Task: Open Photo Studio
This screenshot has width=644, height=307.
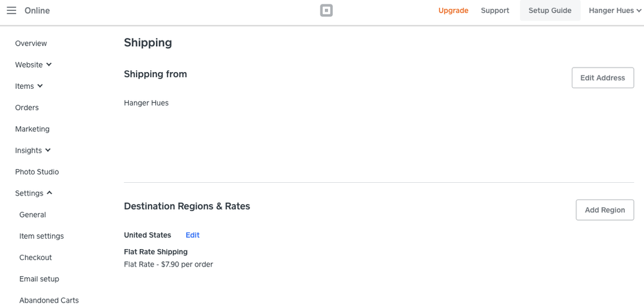Action: 37,172
